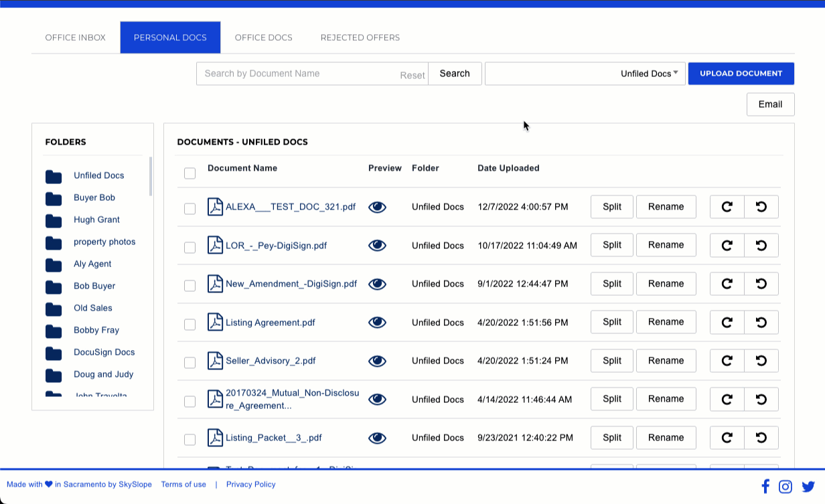
Task: Check the box for ALEXA___TEST_DOC_321.pdf
Action: pos(190,209)
